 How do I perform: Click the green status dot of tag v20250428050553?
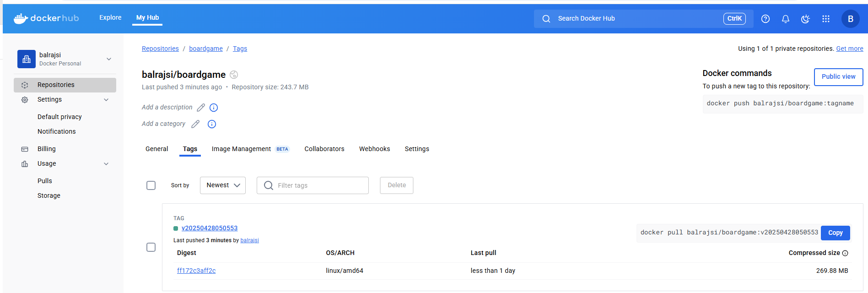point(176,228)
